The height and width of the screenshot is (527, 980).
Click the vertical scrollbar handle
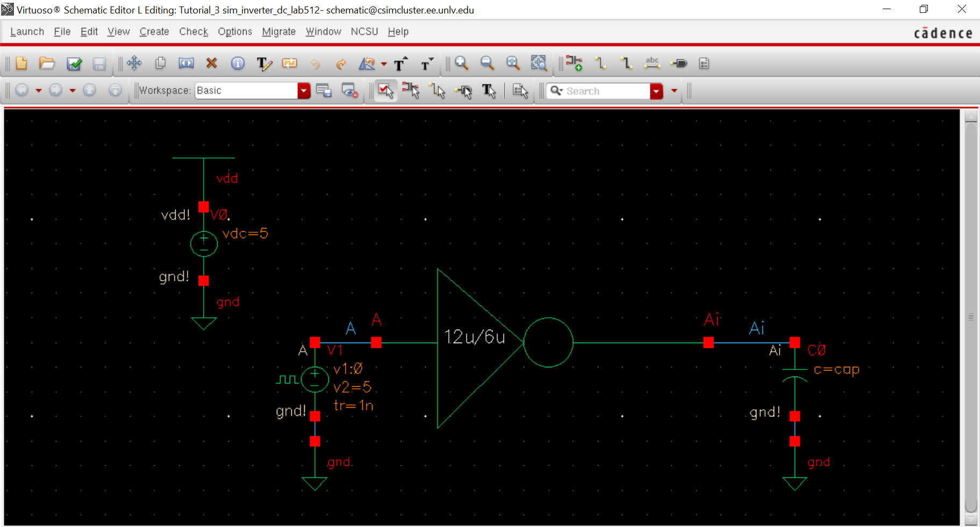[971, 317]
